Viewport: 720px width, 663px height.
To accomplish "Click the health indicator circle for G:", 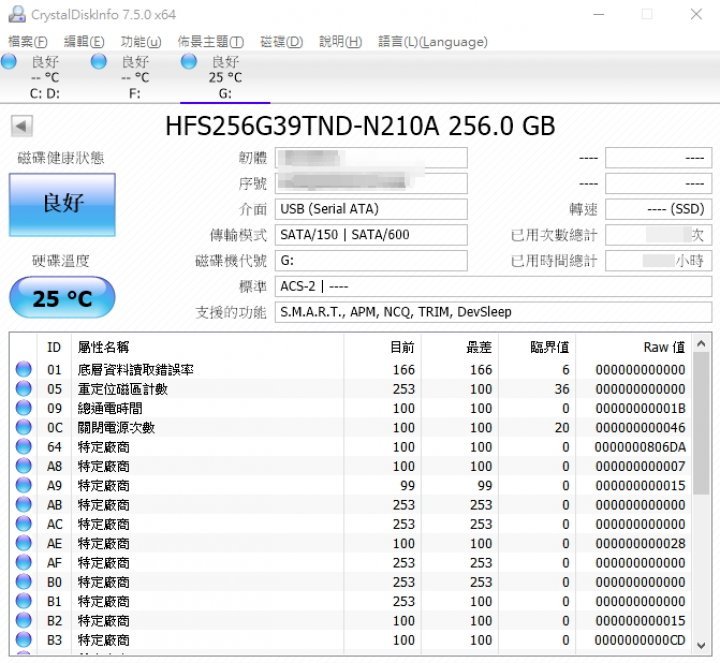I will 189,61.
